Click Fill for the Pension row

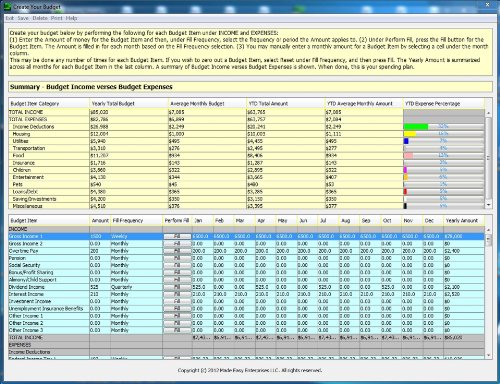(x=177, y=258)
